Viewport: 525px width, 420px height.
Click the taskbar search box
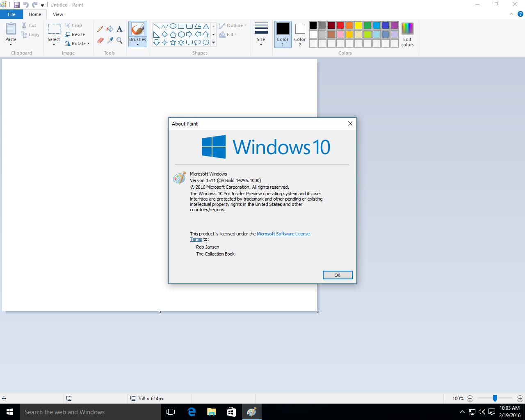pos(90,412)
